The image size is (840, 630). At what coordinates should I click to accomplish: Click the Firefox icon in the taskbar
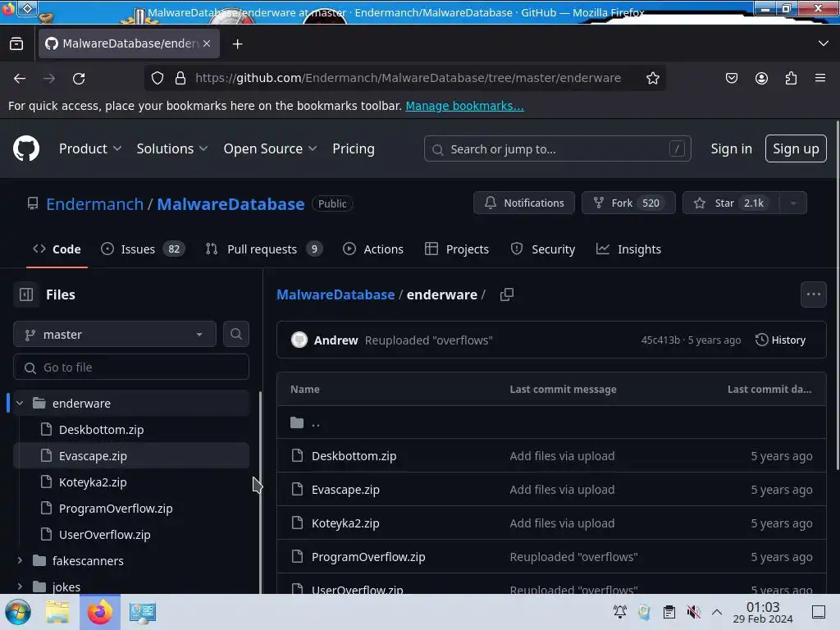click(x=99, y=612)
